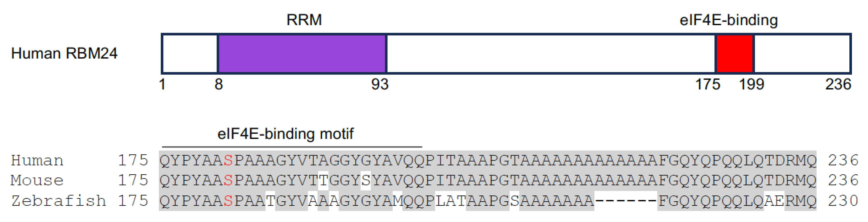Click the end number 236 on the Human row
This screenshot has width=868, height=222.
(x=843, y=160)
